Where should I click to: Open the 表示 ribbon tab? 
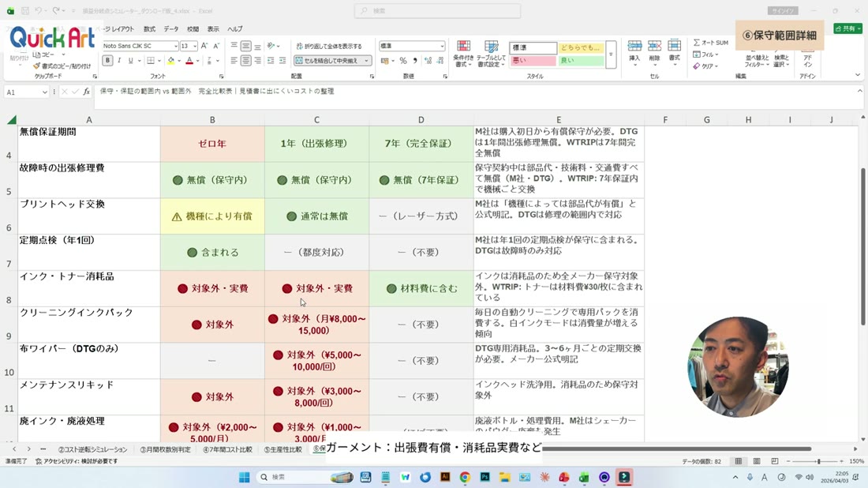coord(213,28)
